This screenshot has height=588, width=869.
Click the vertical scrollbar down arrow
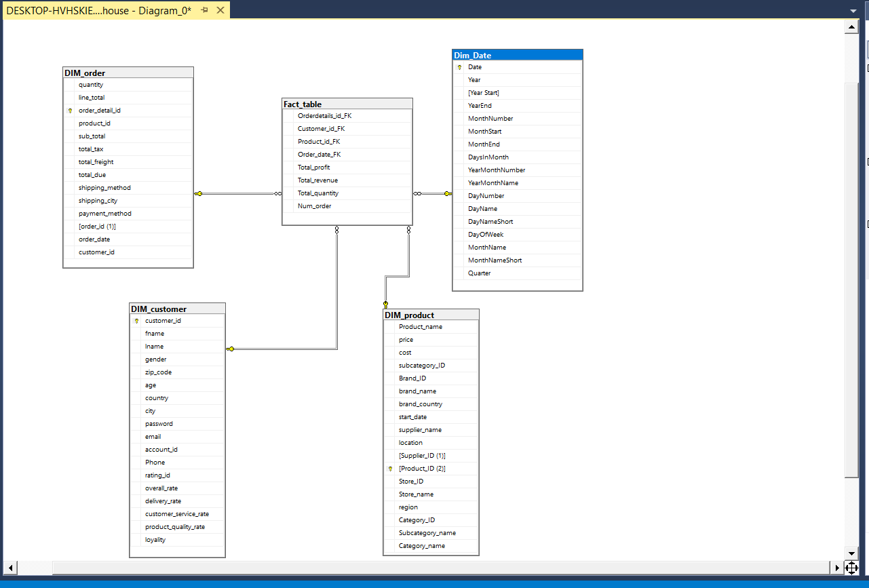(x=852, y=553)
